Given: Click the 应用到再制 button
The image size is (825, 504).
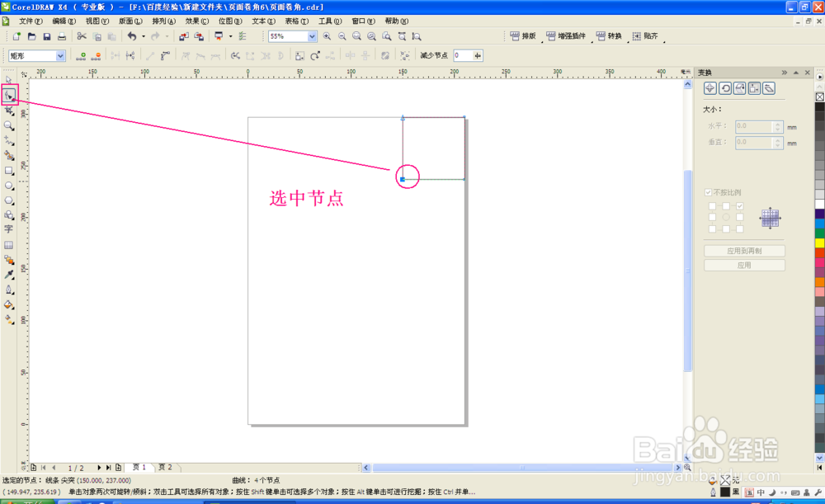Looking at the screenshot, I should click(743, 251).
